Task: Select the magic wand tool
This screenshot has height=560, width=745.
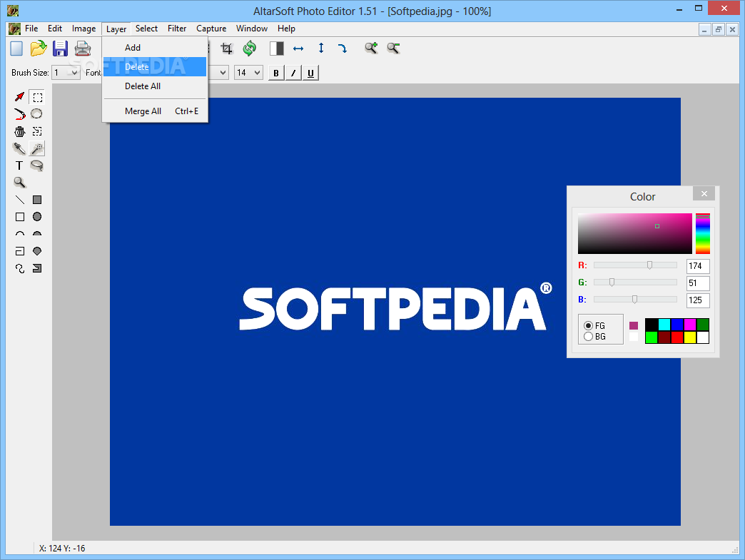Action: pos(37,148)
